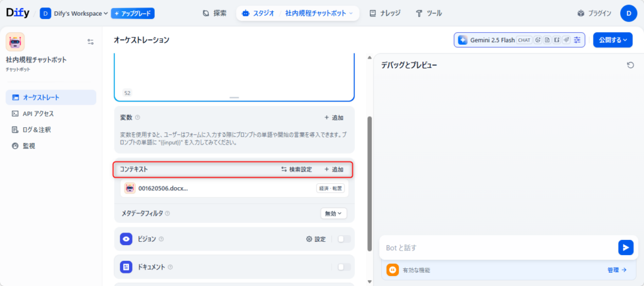
Task: Expand the メタデータフィルタ 無効 dropdown
Action: coord(333,214)
